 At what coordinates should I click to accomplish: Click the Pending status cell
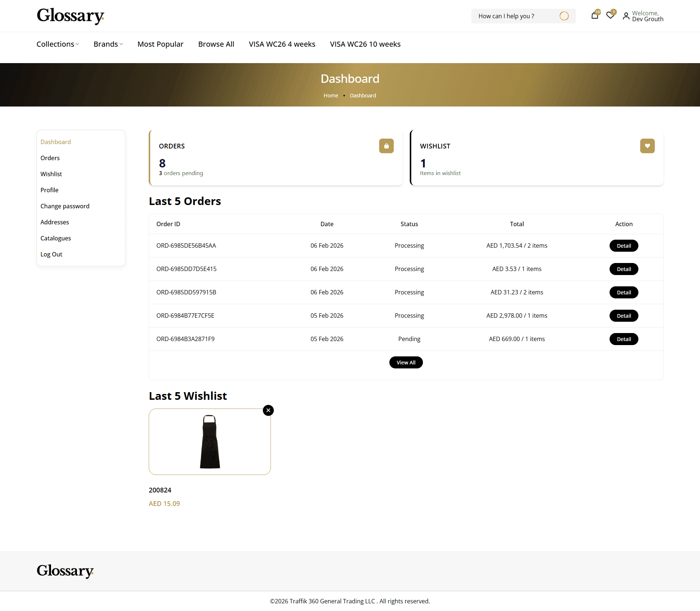pos(409,339)
